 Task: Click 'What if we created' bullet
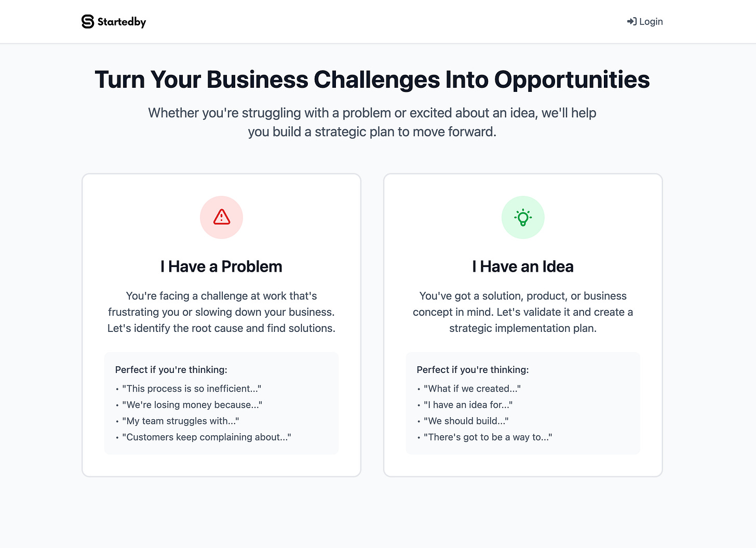coord(472,388)
